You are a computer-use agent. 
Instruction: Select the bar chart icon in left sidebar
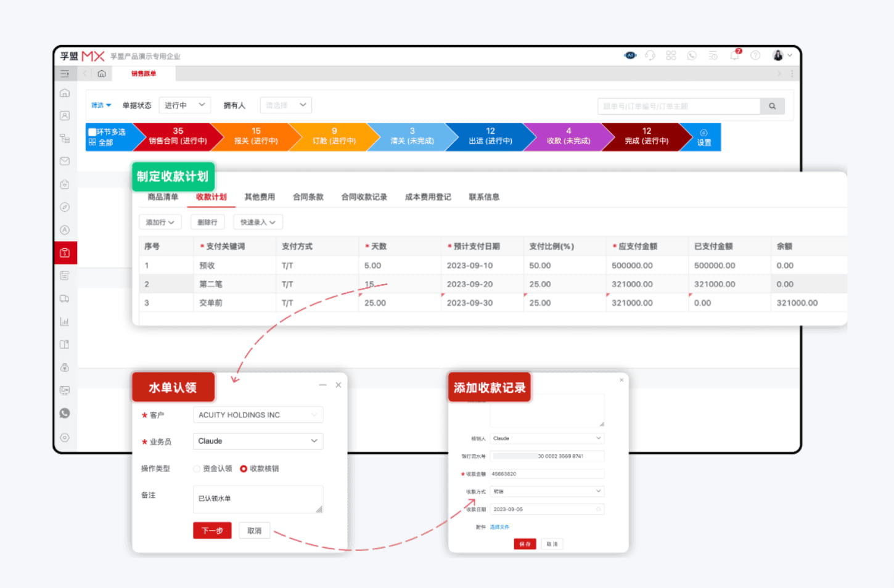[65, 321]
